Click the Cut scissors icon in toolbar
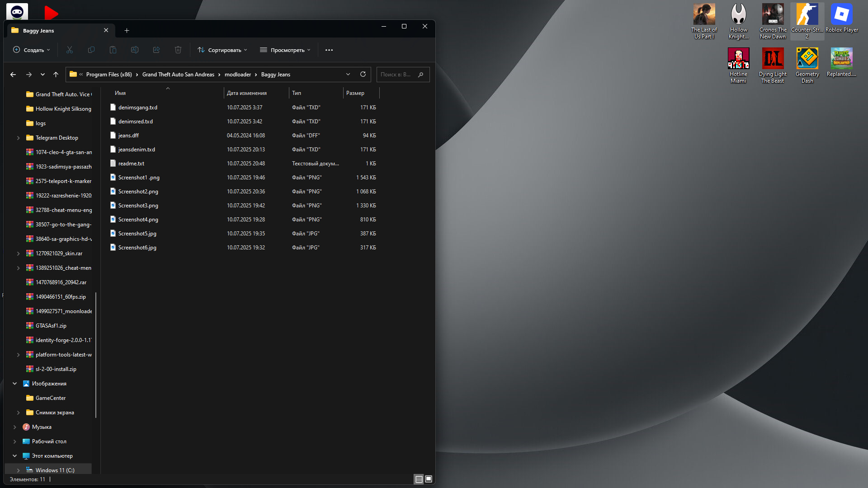 pos(70,50)
